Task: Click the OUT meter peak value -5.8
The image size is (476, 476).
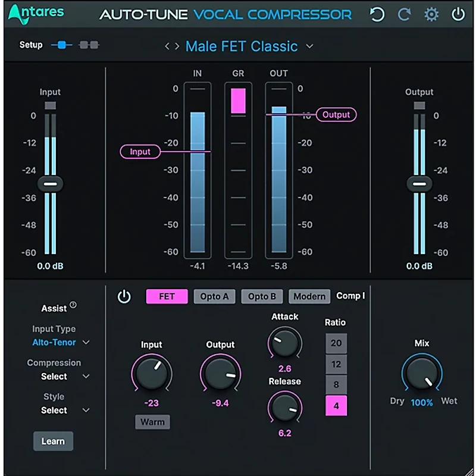Action: tap(278, 266)
